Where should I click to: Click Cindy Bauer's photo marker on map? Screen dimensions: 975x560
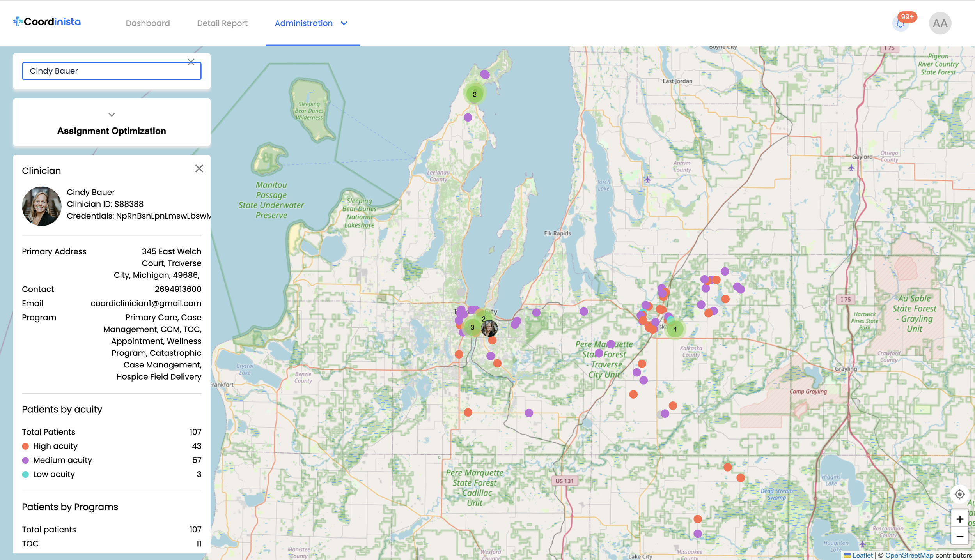tap(489, 329)
